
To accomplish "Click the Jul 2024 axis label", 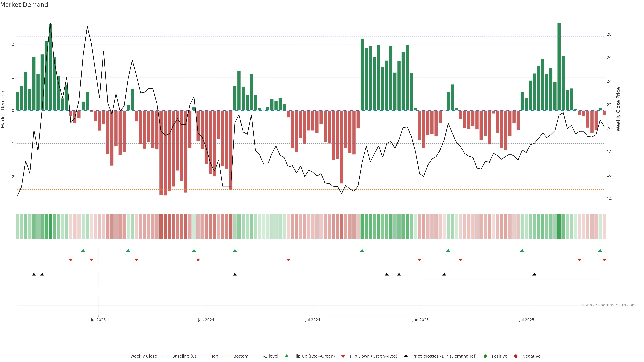I will pos(313,320).
